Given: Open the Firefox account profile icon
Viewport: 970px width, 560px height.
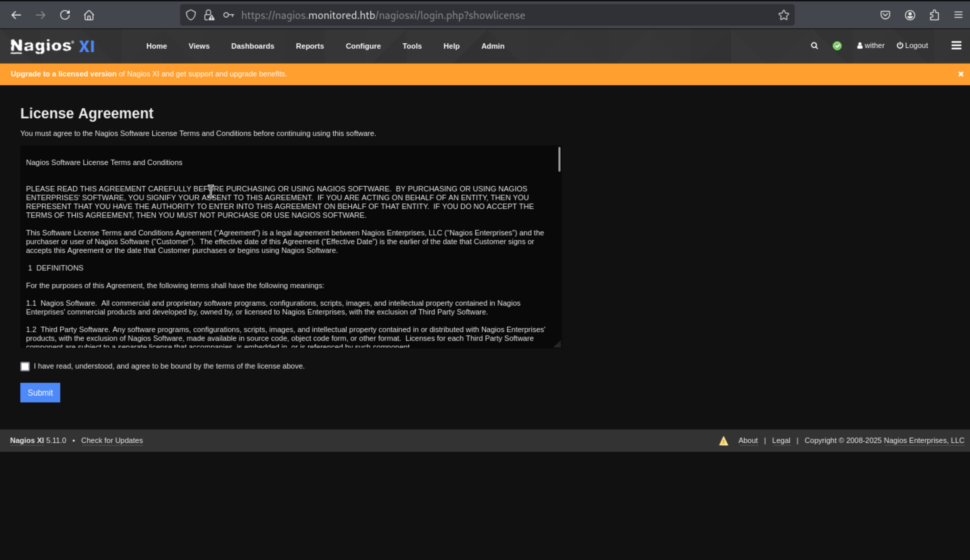Looking at the screenshot, I should (x=909, y=15).
